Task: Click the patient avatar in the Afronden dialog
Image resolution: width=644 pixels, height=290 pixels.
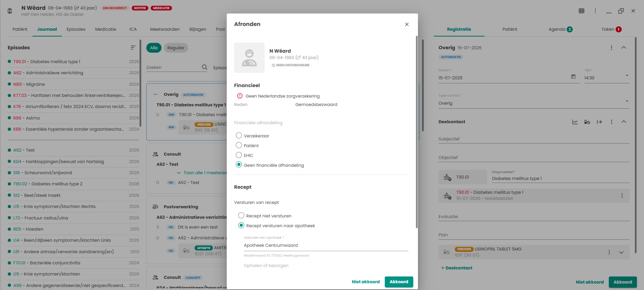Action: click(249, 58)
